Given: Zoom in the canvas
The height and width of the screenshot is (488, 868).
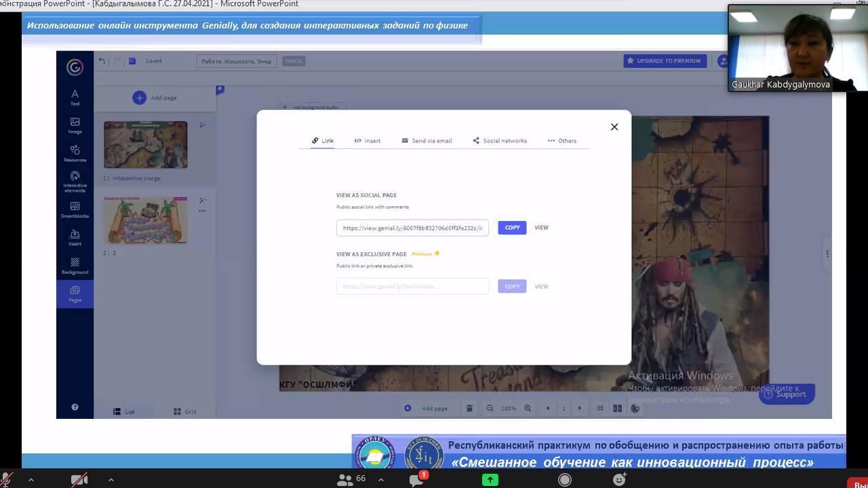Looking at the screenshot, I should 528,408.
